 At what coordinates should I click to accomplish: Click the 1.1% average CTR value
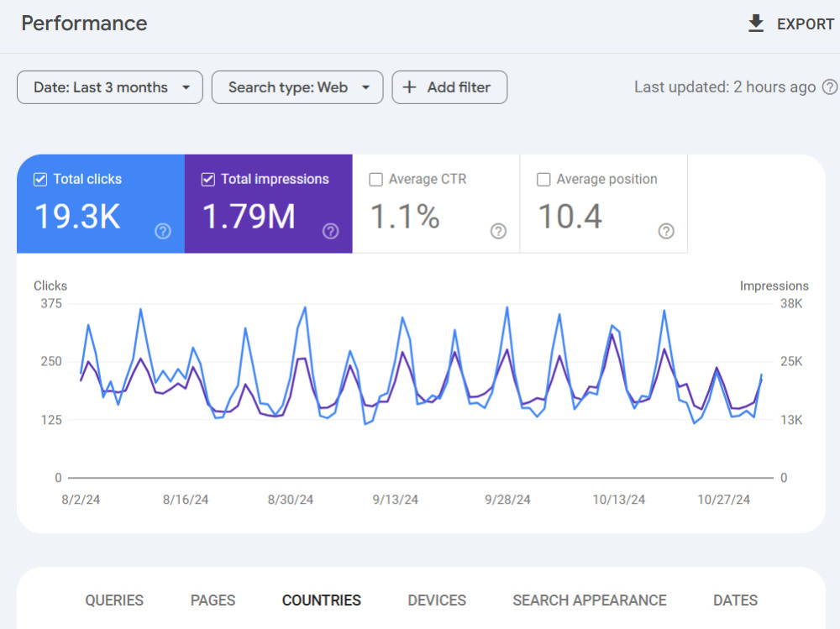coord(405,217)
